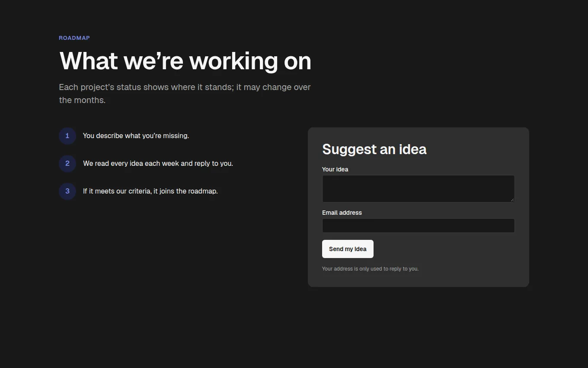This screenshot has width=588, height=368.
Task: Click the "Email address" field label
Action: pyautogui.click(x=342, y=213)
